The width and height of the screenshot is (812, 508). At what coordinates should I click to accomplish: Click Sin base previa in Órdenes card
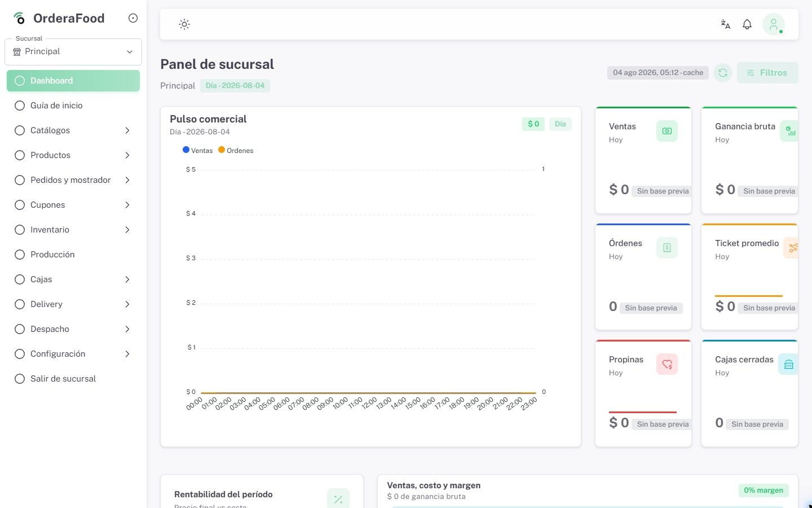(651, 308)
